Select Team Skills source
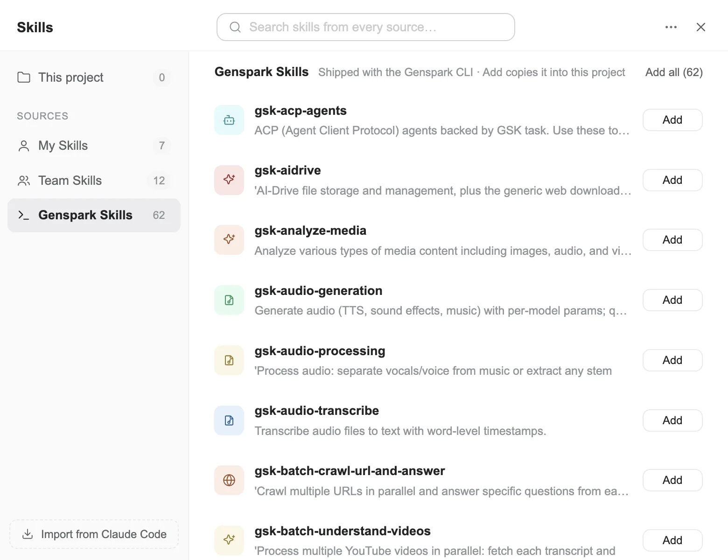The width and height of the screenshot is (728, 560). coord(94,181)
